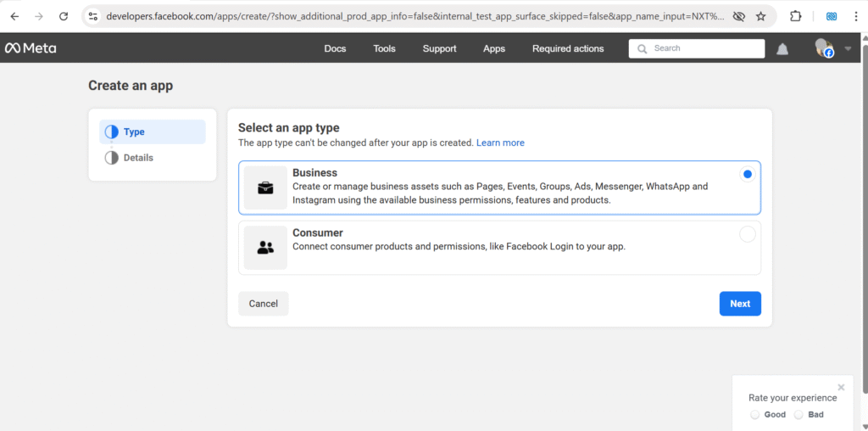Viewport: 868px width, 431px height.
Task: Open the Docs menu
Action: [335, 48]
